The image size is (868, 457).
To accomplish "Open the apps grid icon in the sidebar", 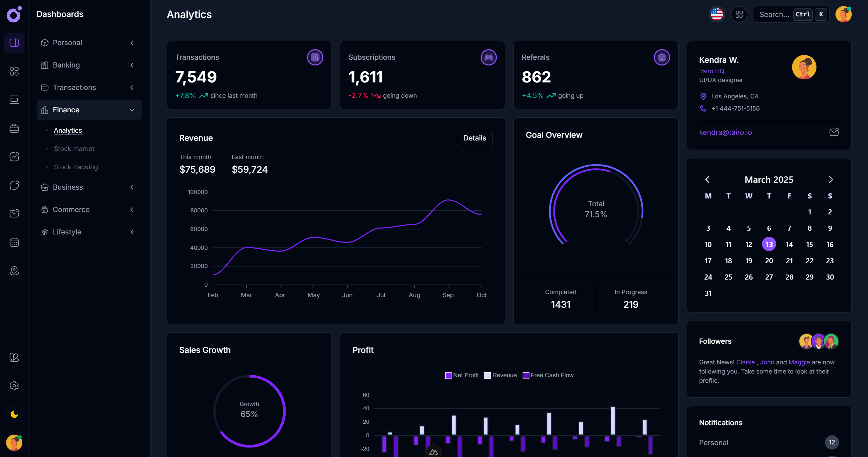I will tap(14, 71).
